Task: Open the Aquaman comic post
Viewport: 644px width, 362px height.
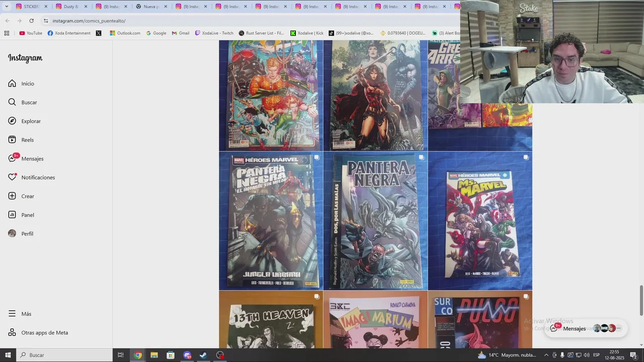Action: [271, 96]
